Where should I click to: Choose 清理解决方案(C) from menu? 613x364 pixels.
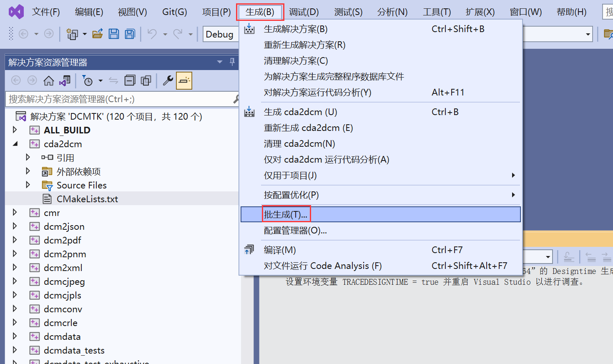pyautogui.click(x=380, y=60)
